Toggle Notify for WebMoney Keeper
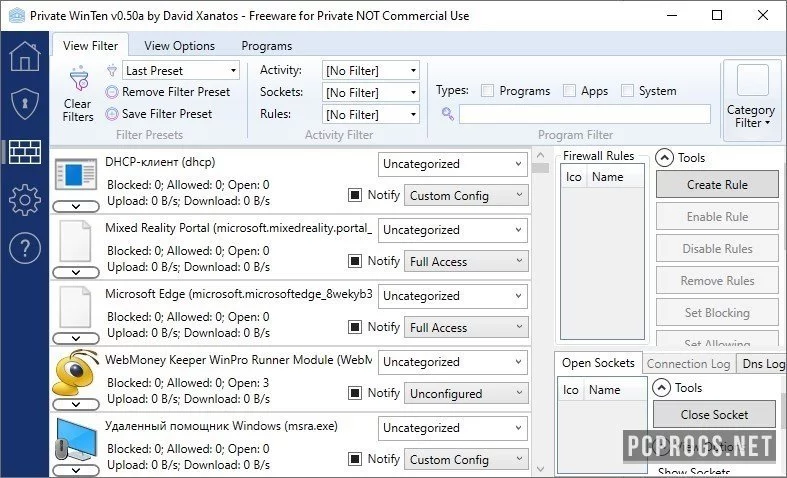787x478 pixels. click(355, 393)
